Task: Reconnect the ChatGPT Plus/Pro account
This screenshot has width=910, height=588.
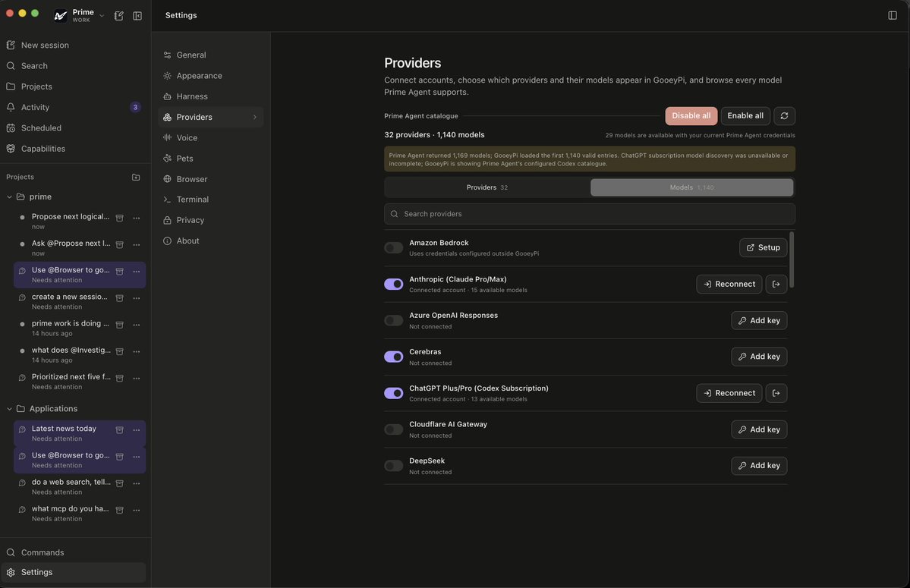Action: pyautogui.click(x=729, y=393)
